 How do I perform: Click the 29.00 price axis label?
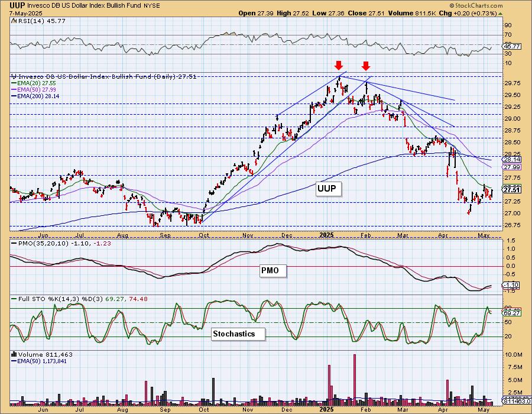512,119
